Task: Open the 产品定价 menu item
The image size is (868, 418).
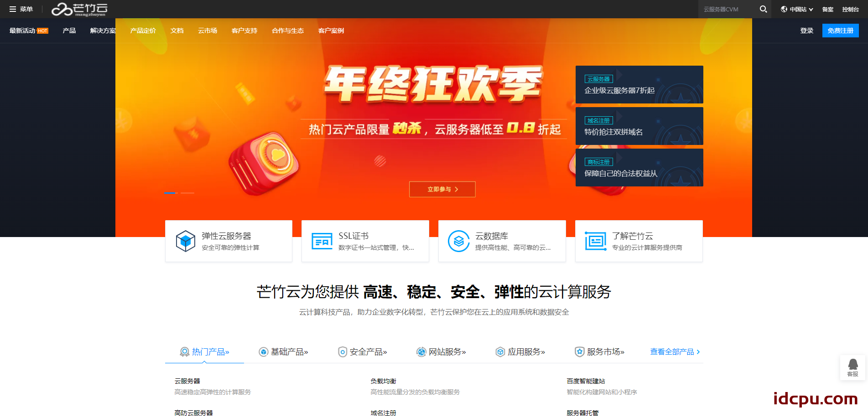Action: (x=143, y=31)
